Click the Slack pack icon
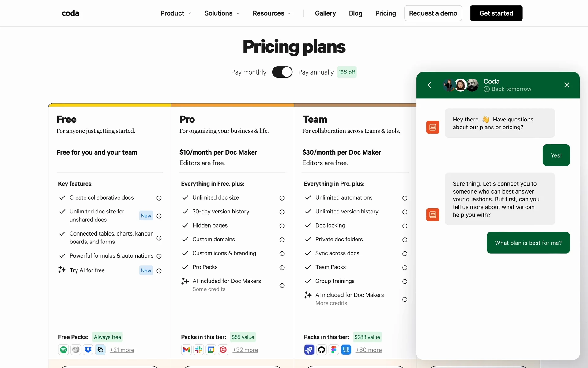588x368 pixels. 198,350
